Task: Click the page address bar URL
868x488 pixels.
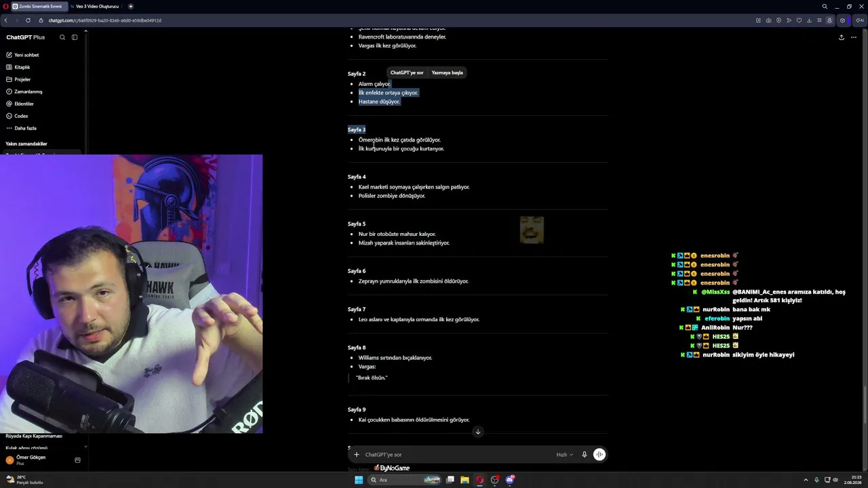Action: pyautogui.click(x=105, y=20)
